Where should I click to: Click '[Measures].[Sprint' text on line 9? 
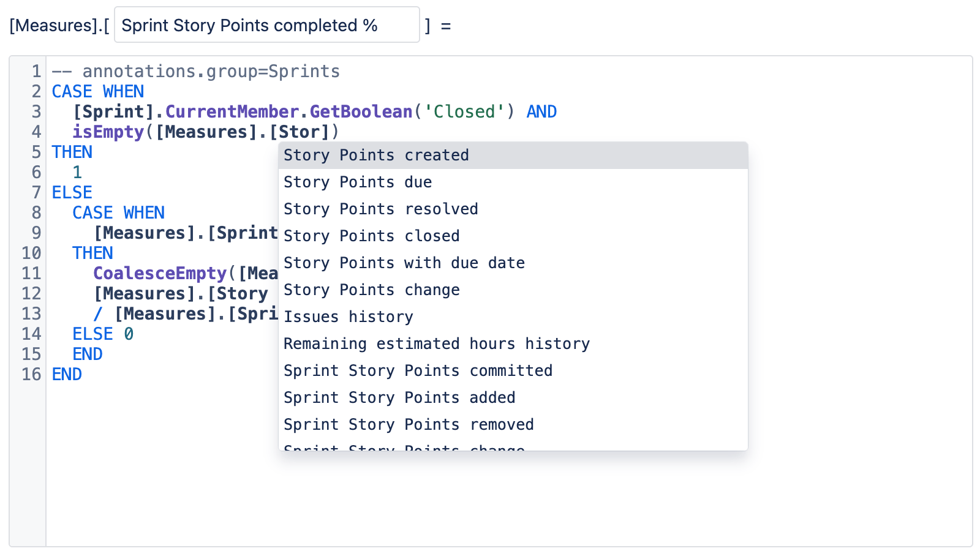click(186, 233)
